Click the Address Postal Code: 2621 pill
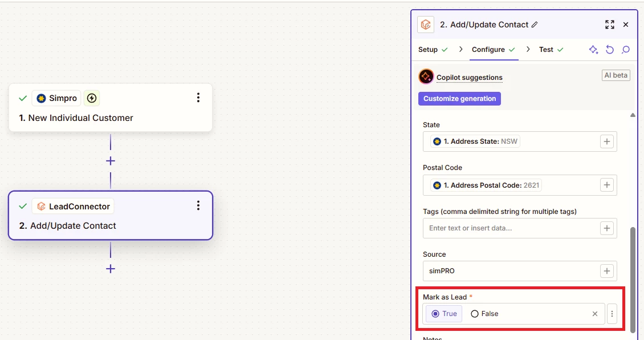The width and height of the screenshot is (644, 340). (486, 185)
